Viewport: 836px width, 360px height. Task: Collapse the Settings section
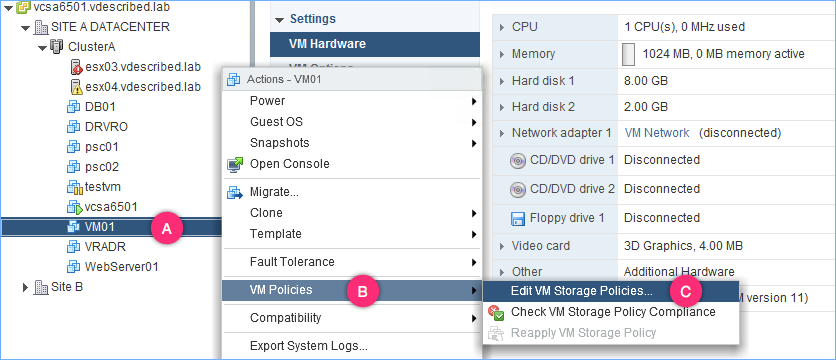pos(279,20)
